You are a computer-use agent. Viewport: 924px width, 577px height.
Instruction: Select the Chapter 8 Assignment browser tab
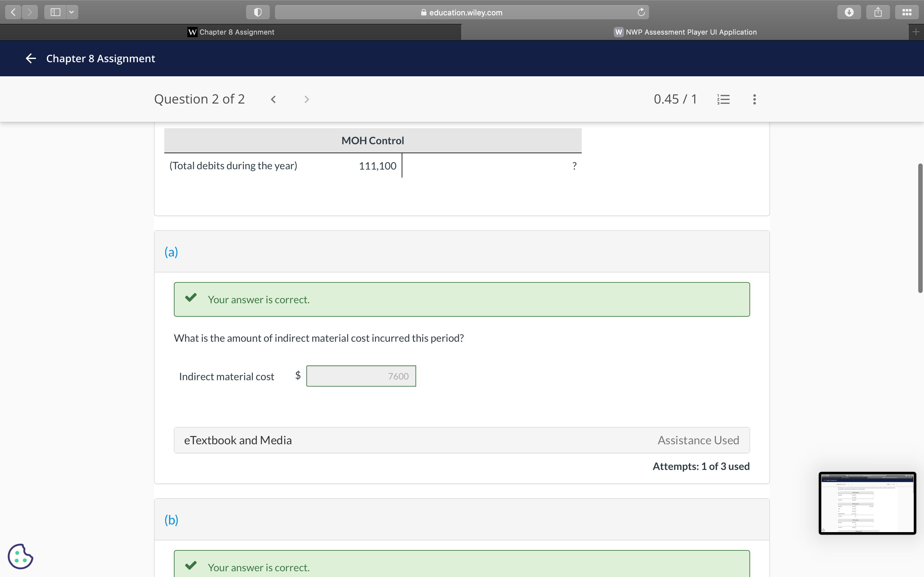pos(231,32)
